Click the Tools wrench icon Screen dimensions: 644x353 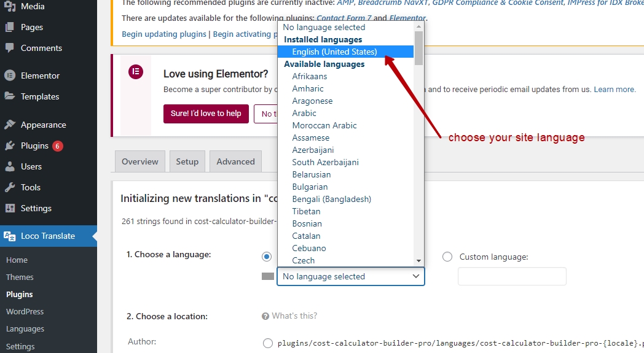pyautogui.click(x=10, y=187)
